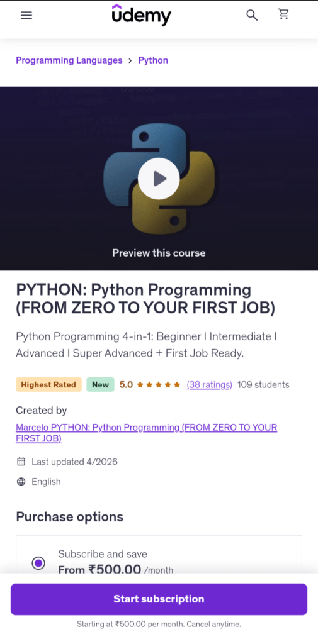Click the Last updated 4/2026 text
This screenshot has width=318, height=644.
pos(74,462)
